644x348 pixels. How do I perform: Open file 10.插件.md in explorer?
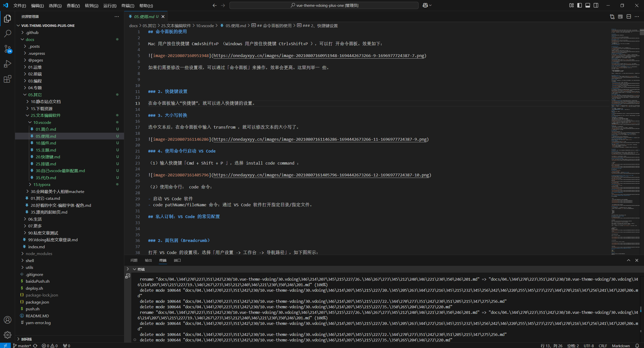click(x=69, y=143)
